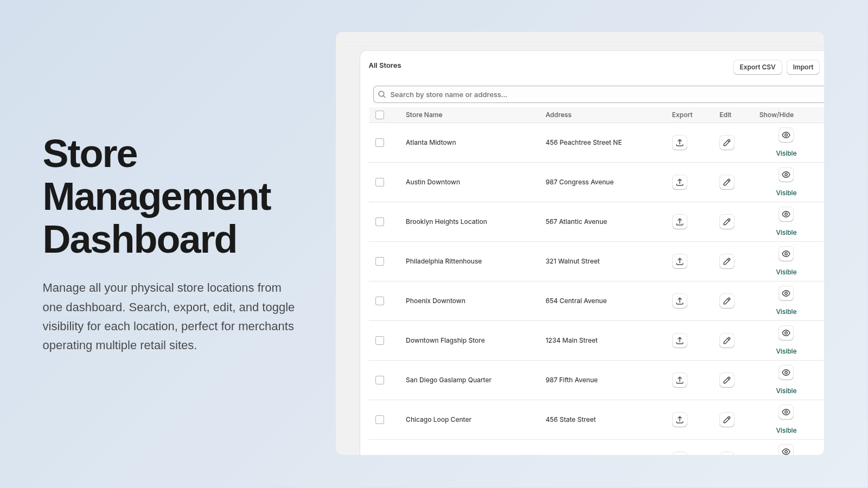Hide the Brooklyn Heights Location store

pos(786,214)
